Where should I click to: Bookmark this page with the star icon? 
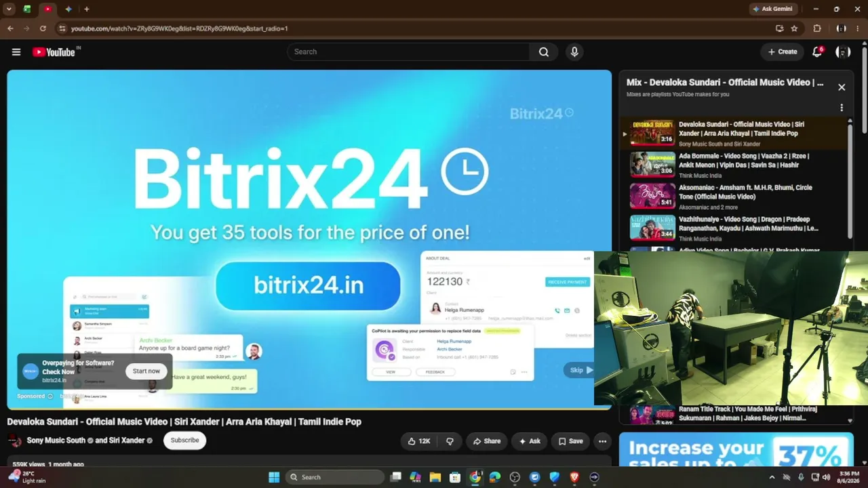794,28
